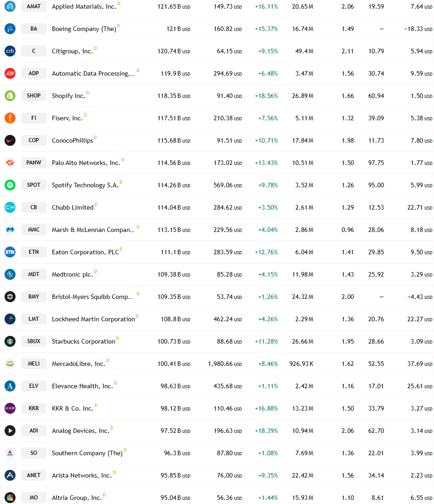
Task: Click the MercadoLibre logo icon
Action: point(10,364)
